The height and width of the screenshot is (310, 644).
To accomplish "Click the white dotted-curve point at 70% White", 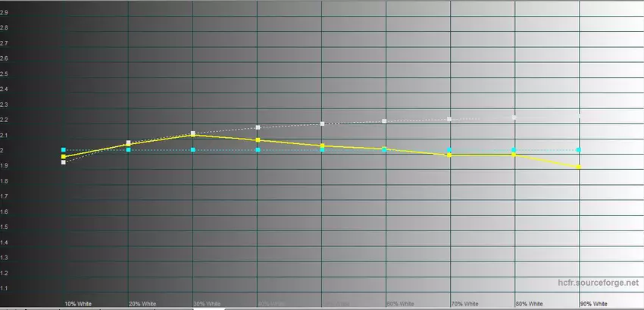I will pyautogui.click(x=449, y=119).
